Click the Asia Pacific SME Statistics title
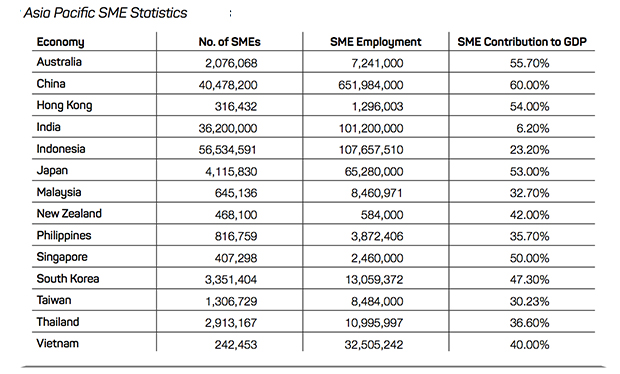 pos(105,13)
